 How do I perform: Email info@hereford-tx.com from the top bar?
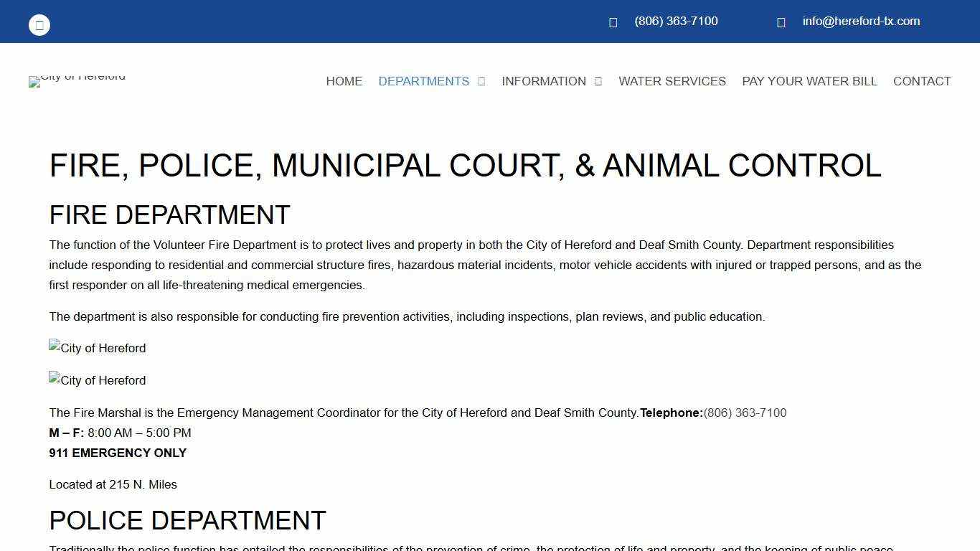[861, 22]
